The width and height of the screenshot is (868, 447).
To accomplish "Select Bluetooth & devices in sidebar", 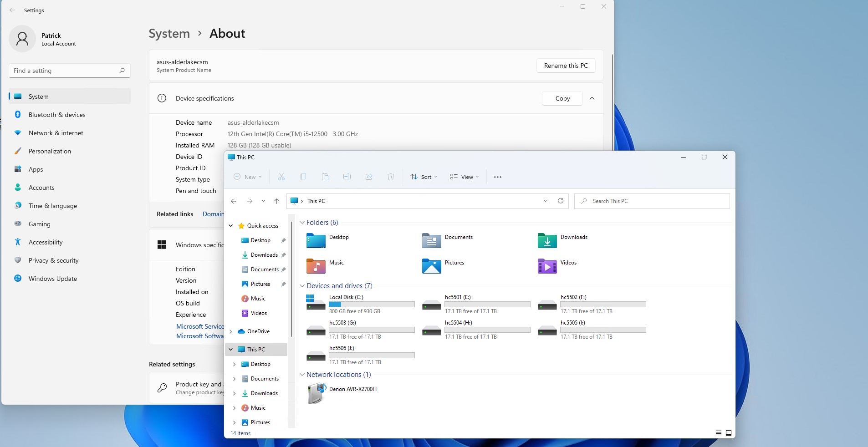I will click(57, 115).
